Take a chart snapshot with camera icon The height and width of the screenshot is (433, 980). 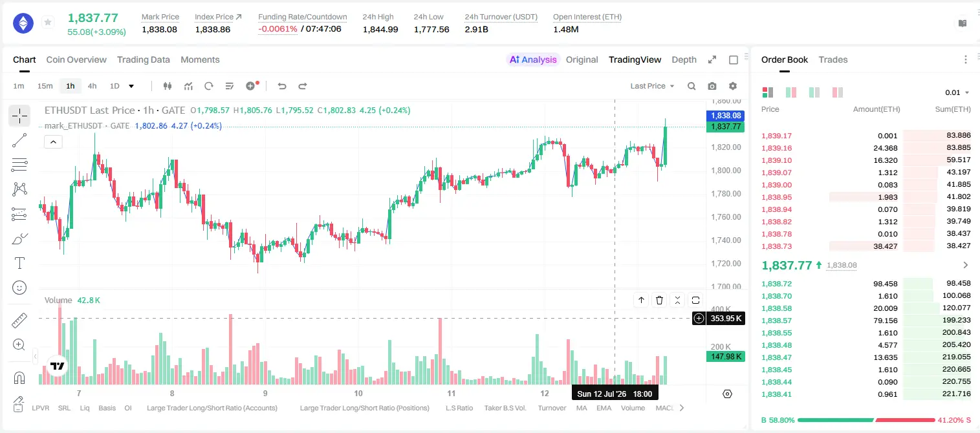(x=712, y=86)
